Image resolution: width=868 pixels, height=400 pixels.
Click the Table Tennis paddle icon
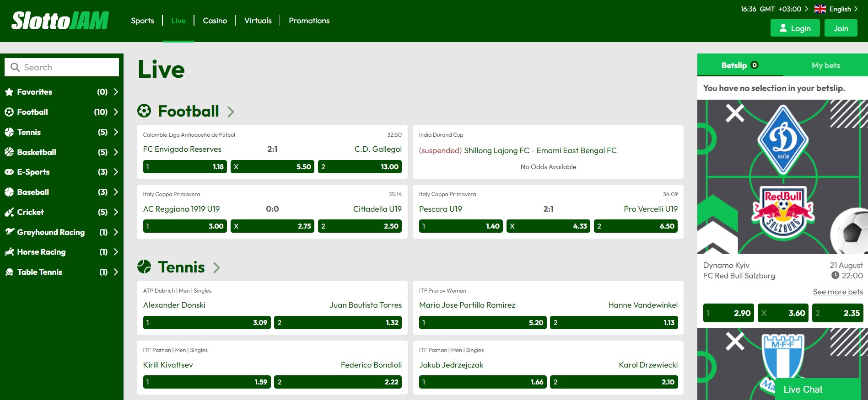coord(9,272)
